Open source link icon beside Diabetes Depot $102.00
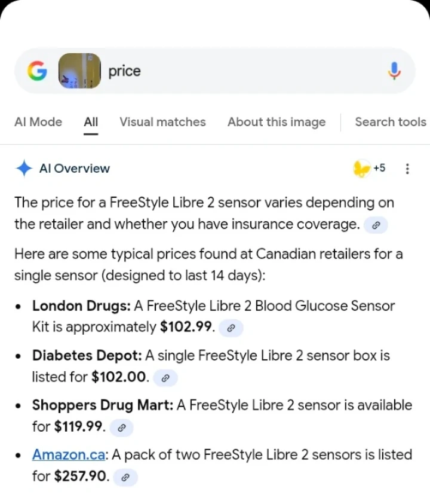Viewport: 430px width, 504px height. [165, 378]
